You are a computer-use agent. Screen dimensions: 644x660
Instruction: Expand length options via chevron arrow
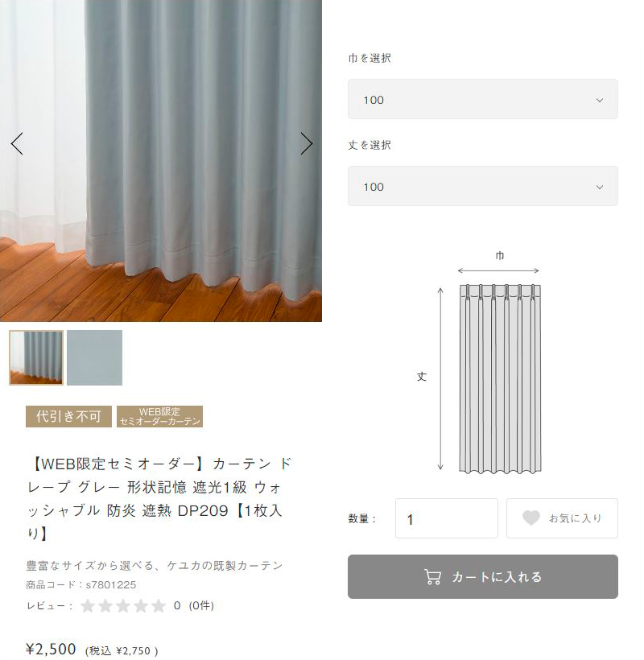coord(600,187)
